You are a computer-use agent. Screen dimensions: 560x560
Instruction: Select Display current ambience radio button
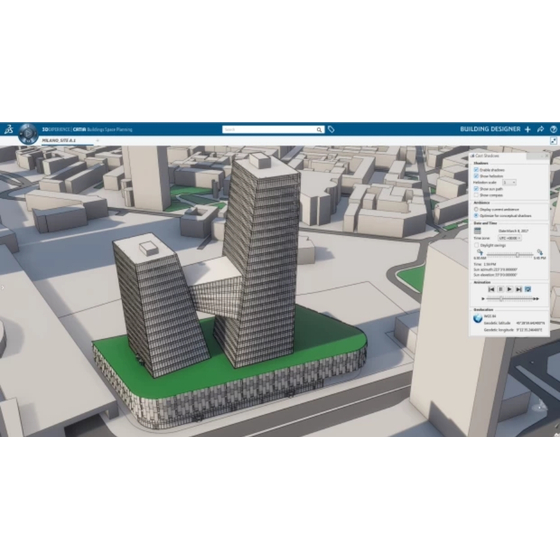476,209
